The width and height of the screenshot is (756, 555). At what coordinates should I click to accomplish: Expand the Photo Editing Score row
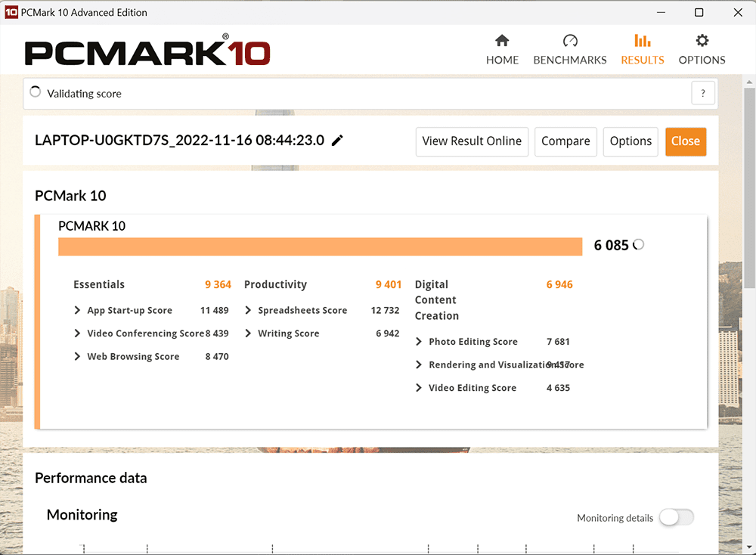(419, 341)
